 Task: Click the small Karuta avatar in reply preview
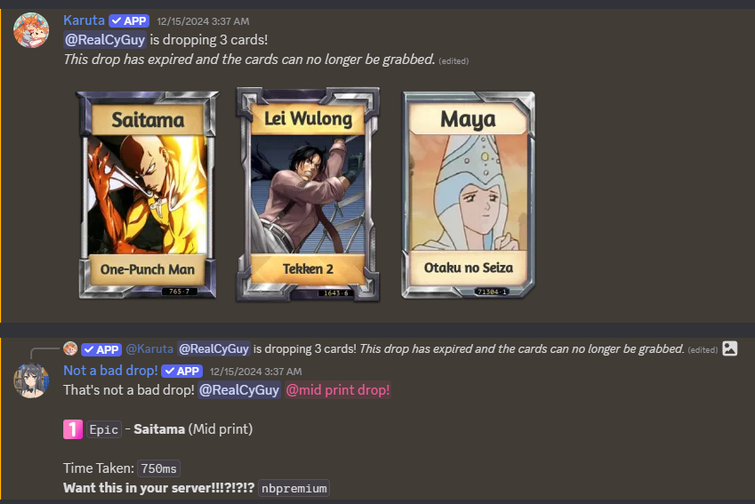[70, 349]
